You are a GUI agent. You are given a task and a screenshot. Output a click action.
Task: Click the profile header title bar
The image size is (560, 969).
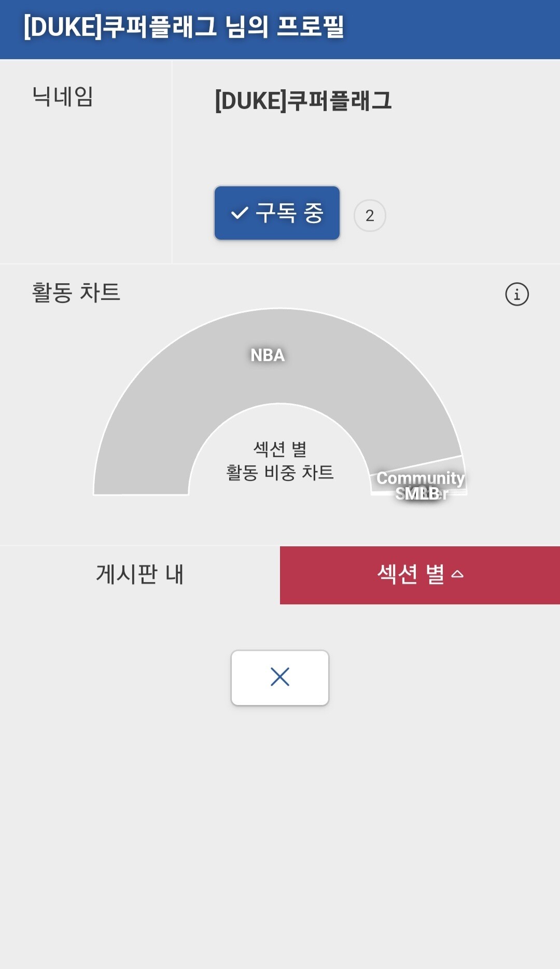(280, 30)
